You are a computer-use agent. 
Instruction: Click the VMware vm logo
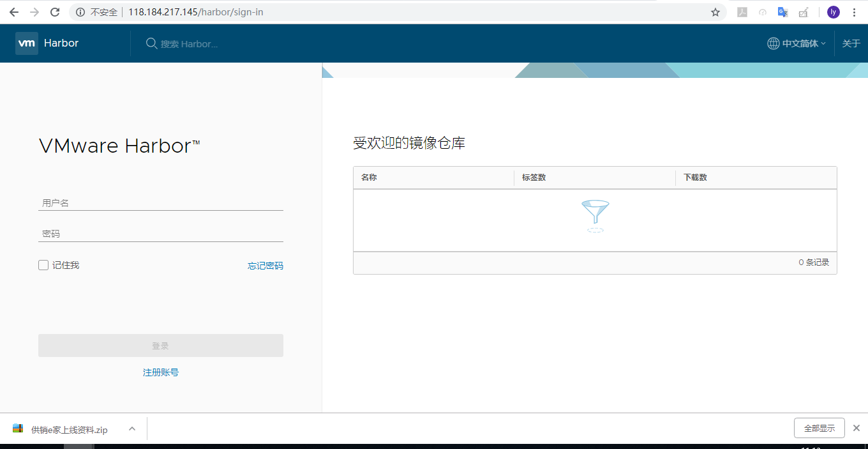tap(27, 43)
